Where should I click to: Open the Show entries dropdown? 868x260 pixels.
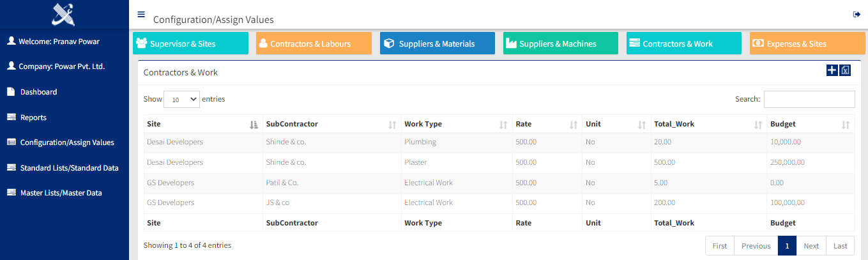[x=181, y=100]
